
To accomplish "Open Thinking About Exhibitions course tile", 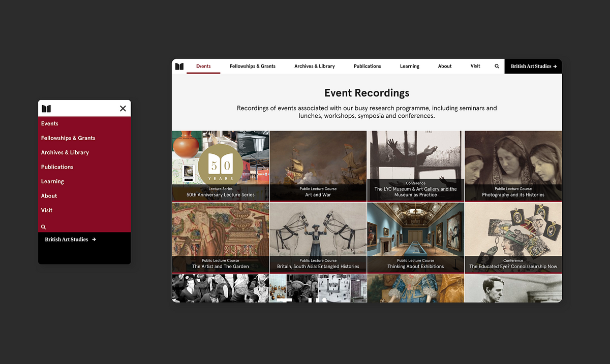I will click(415, 238).
